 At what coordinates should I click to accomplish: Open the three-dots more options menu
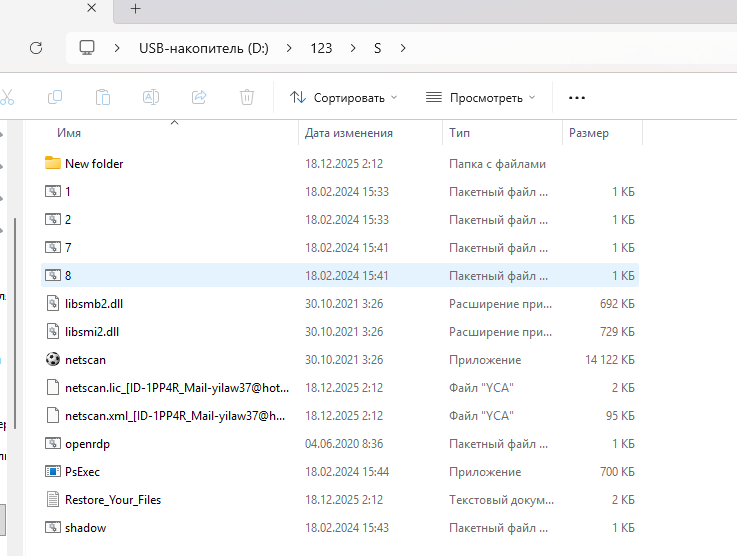[x=576, y=97]
